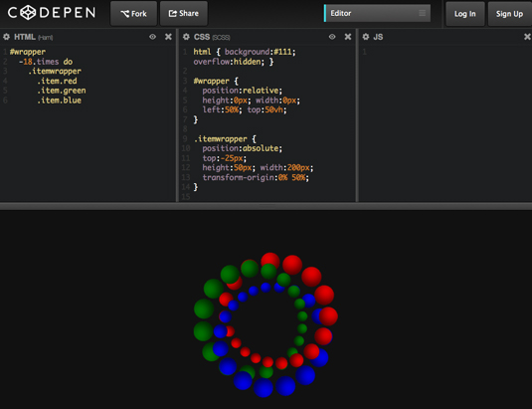Screen dimensions: 532x409
Task: Click the animated spheres in the preview
Action: [x=266, y=324]
